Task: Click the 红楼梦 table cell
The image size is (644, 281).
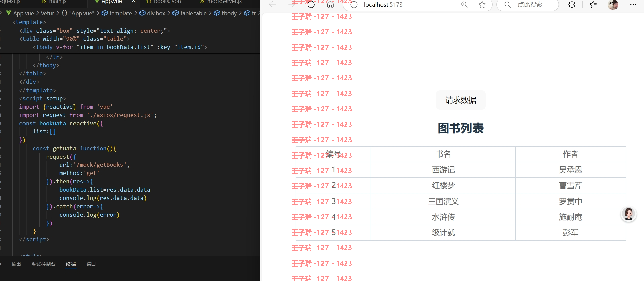Action: (443, 185)
